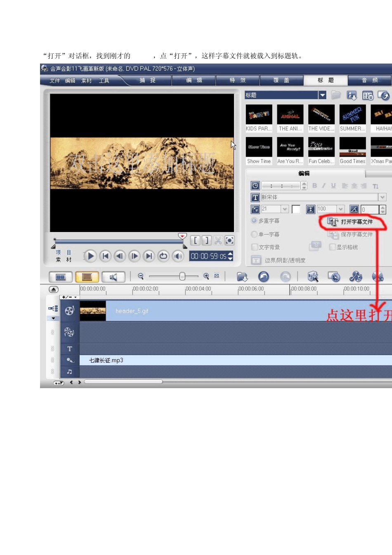Open the 边界/阴影/透明度 settings
This screenshot has height=555, width=392.
(285, 260)
